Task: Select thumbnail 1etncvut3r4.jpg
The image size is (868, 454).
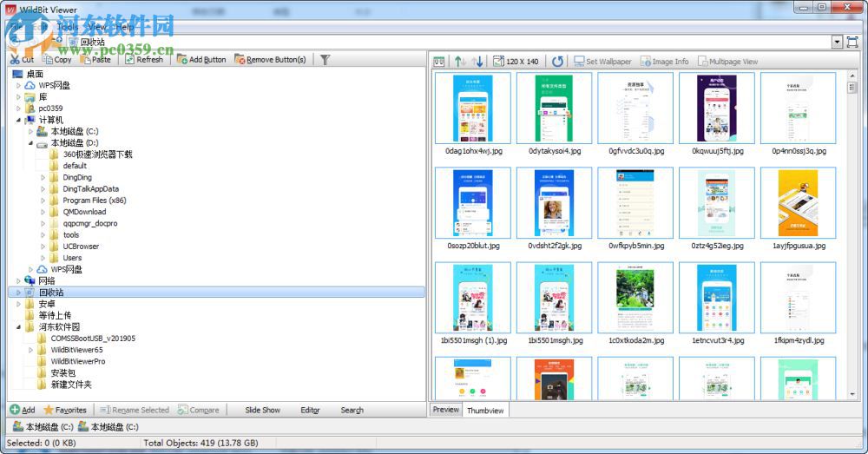Action: (717, 298)
